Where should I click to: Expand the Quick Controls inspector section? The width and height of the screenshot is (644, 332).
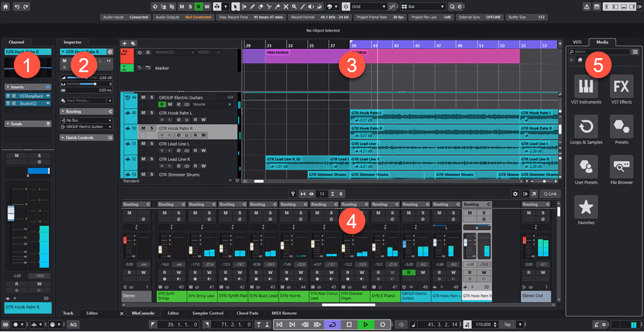tap(87, 138)
